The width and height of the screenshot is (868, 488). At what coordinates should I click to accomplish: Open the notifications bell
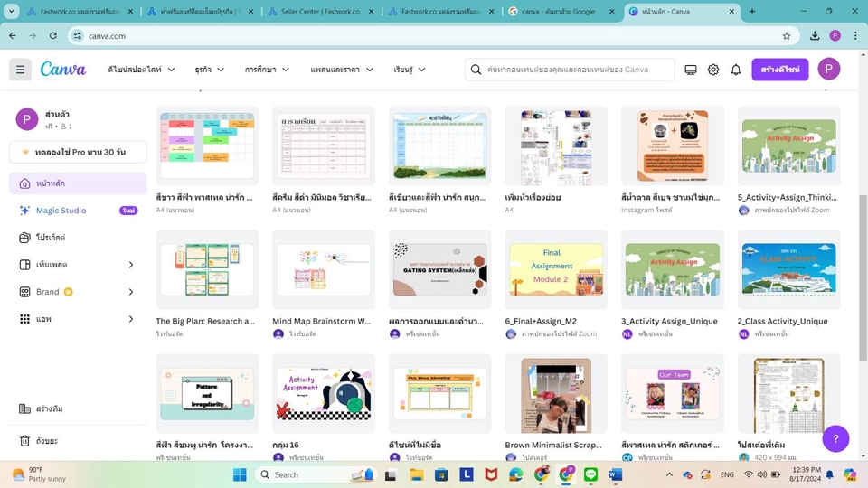[x=736, y=70]
